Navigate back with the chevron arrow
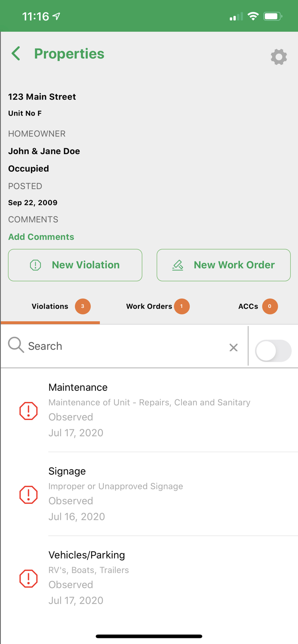Viewport: 298px width, 644px height. pos(15,54)
